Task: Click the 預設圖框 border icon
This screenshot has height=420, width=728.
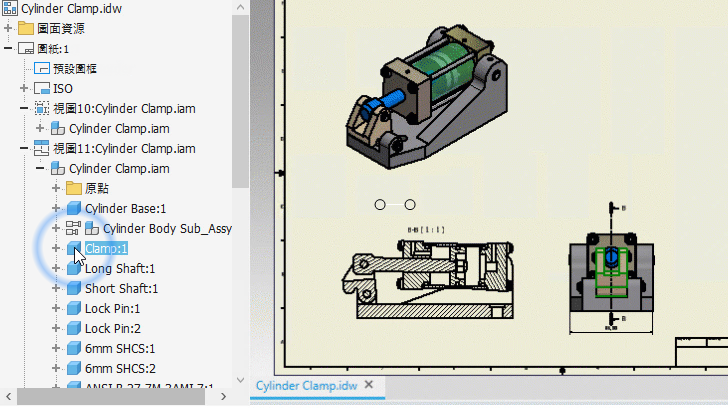Action: [x=42, y=69]
